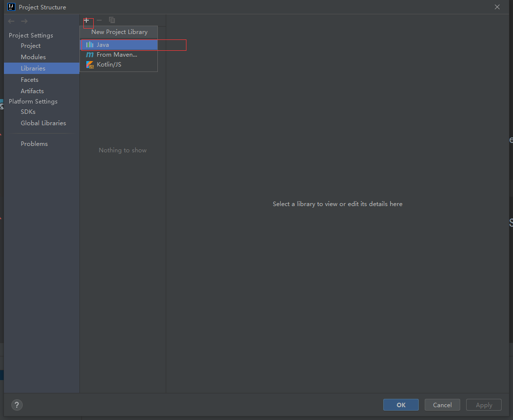Image resolution: width=513 pixels, height=420 pixels.
Task: Click the Maven icon next to From Maven
Action: [x=89, y=54]
